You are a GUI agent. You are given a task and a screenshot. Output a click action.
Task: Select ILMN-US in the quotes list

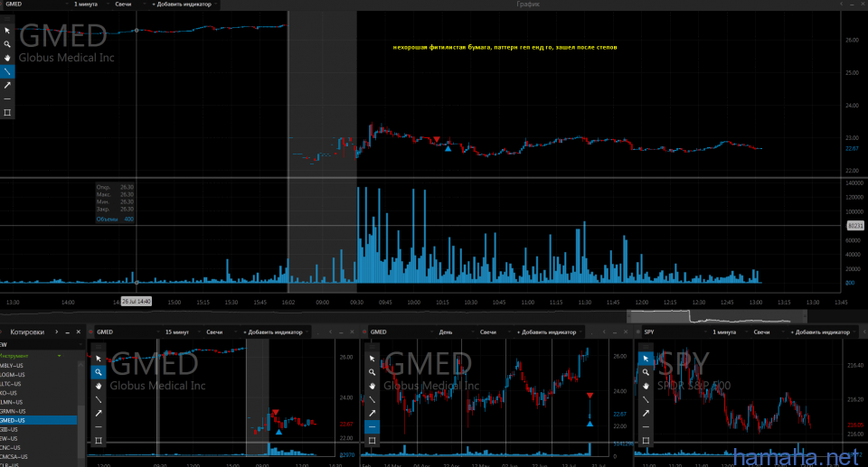click(39, 402)
